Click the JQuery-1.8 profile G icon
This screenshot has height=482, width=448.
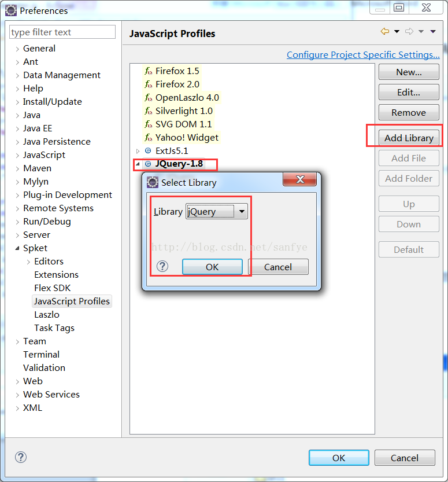[148, 164]
